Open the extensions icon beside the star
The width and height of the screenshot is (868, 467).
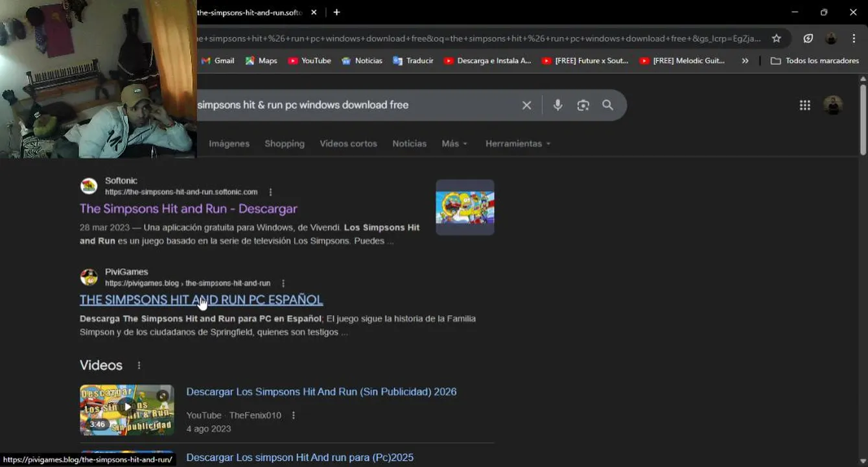pos(808,38)
